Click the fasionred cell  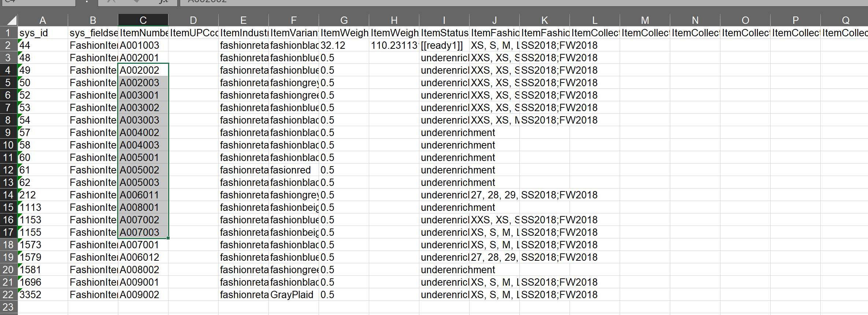293,170
